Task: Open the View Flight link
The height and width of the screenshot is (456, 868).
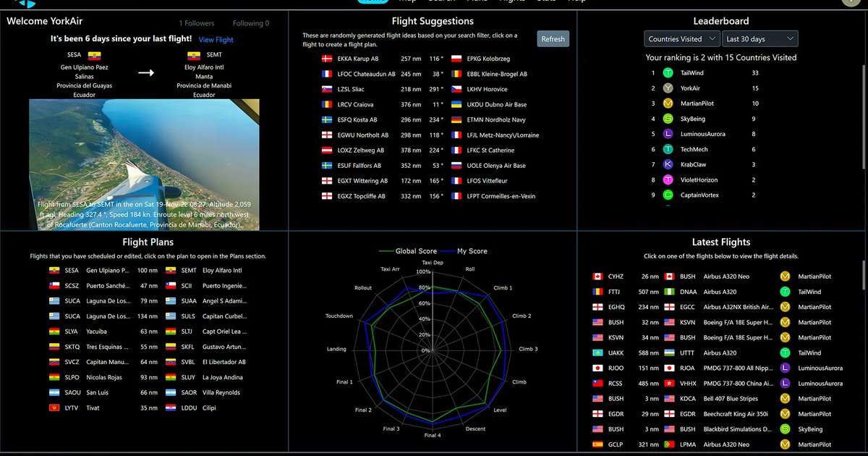Action: [x=216, y=40]
